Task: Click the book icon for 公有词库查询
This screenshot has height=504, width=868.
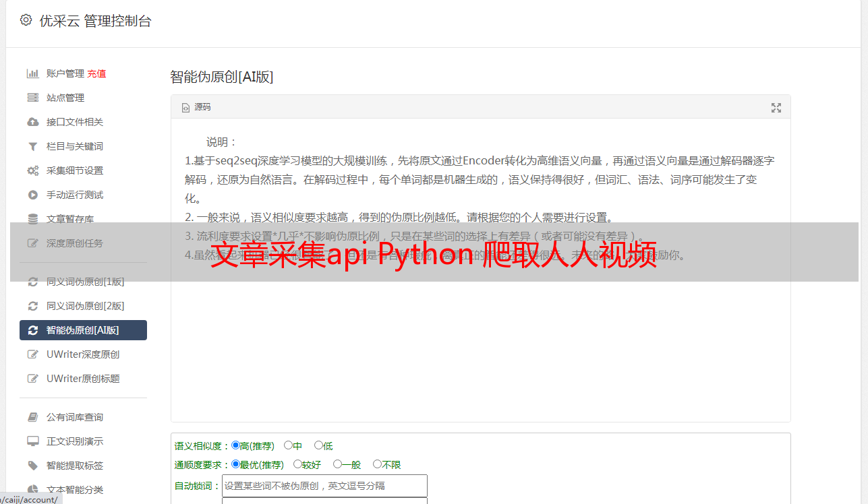Action: [x=32, y=417]
